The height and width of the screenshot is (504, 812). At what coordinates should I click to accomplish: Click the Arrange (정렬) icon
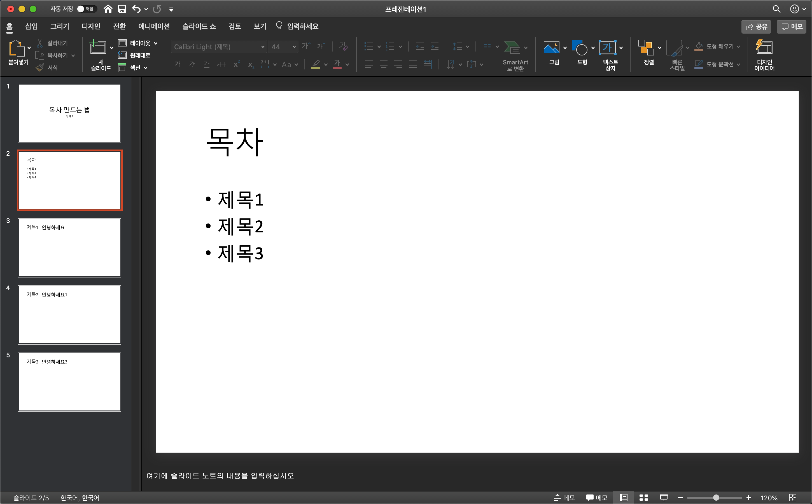646,47
